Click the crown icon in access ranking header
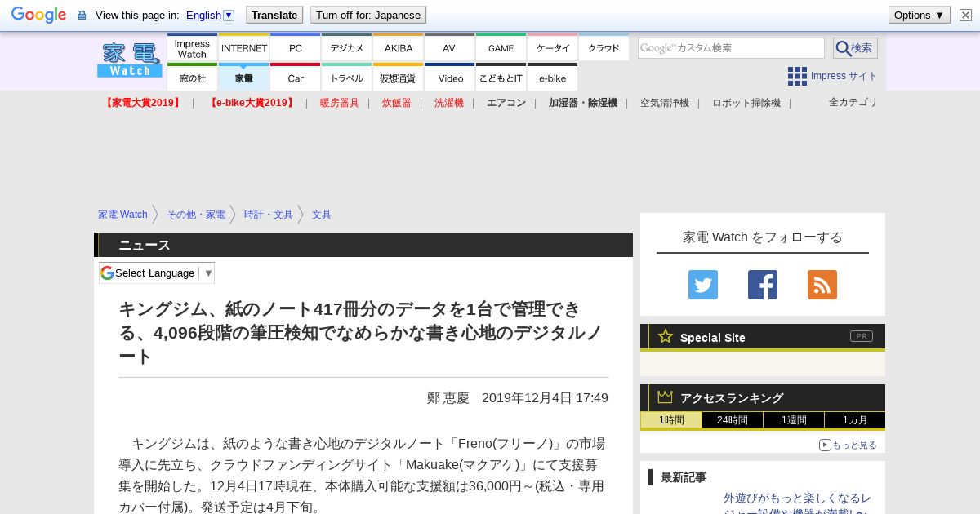The width and height of the screenshot is (980, 514). click(x=666, y=397)
